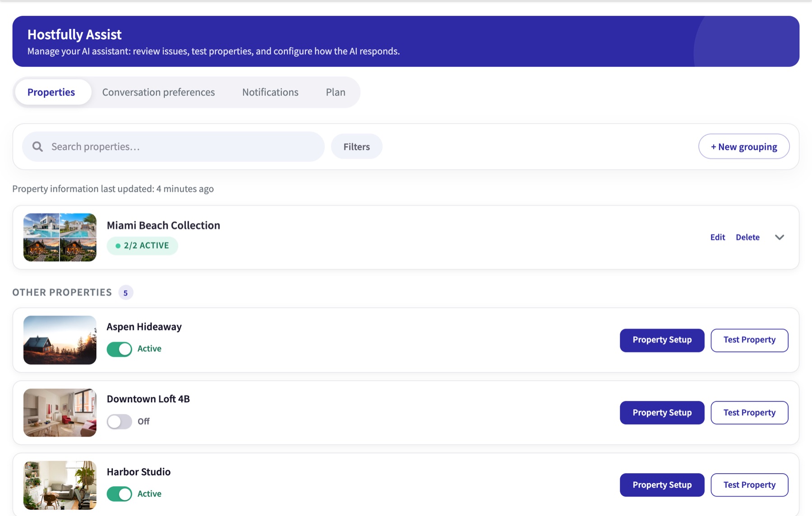Click the search magnifier icon
This screenshot has width=812, height=516.
(x=37, y=147)
